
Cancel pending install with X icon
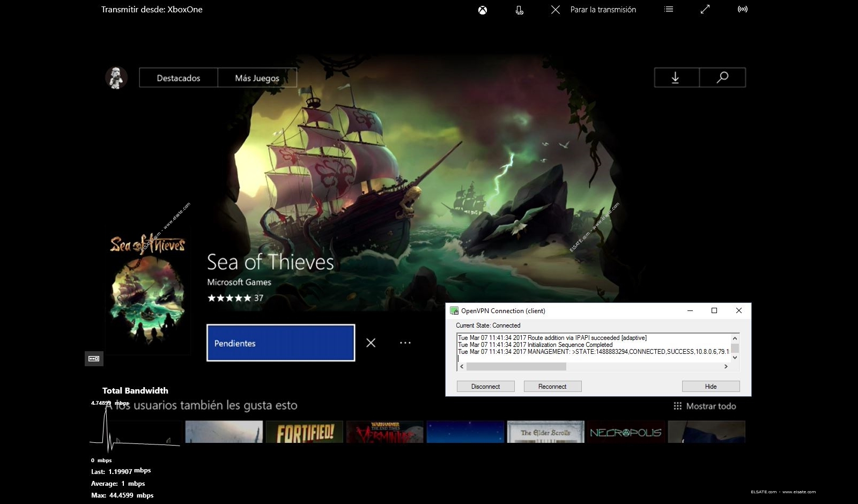(x=371, y=343)
